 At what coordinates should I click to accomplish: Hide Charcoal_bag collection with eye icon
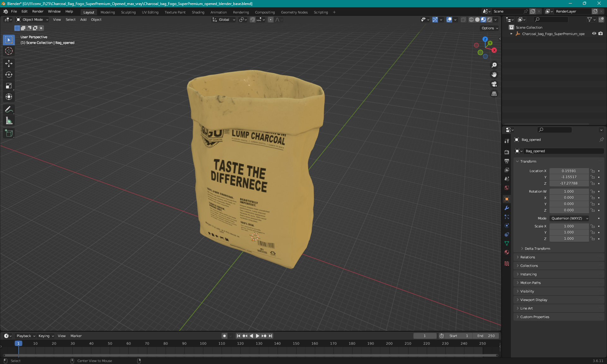(594, 33)
